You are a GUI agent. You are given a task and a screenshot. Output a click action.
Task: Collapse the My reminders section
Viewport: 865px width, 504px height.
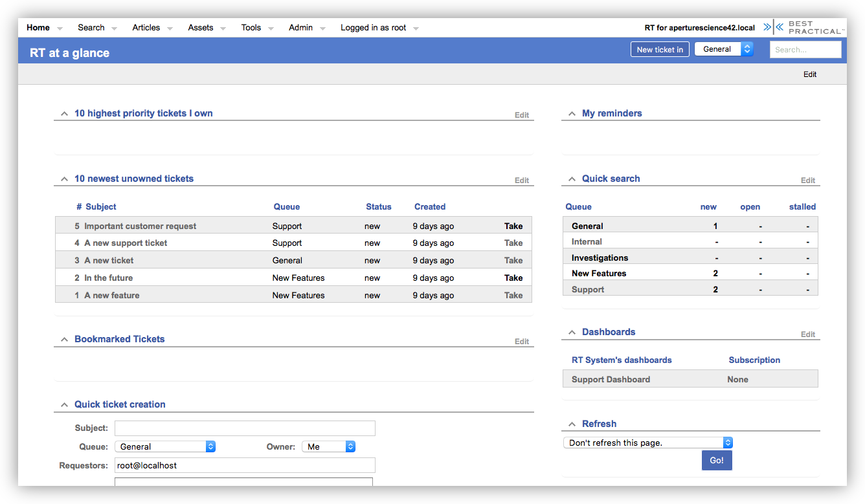tap(572, 114)
